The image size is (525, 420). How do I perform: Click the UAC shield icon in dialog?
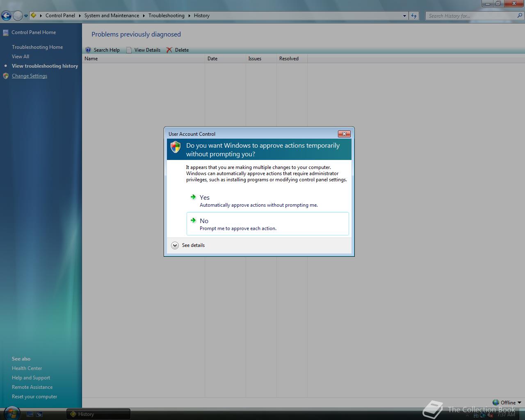(x=176, y=147)
